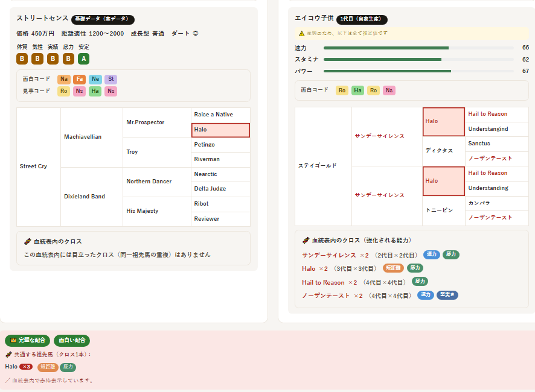Click the purple St code chip
The image size is (535, 392).
point(111,79)
